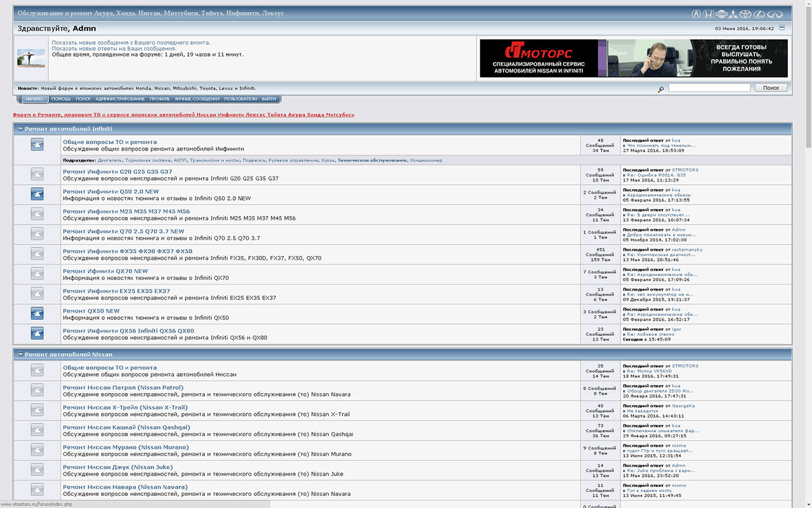Open the Подвеска sub-board link
The image size is (812, 508).
pyautogui.click(x=254, y=161)
